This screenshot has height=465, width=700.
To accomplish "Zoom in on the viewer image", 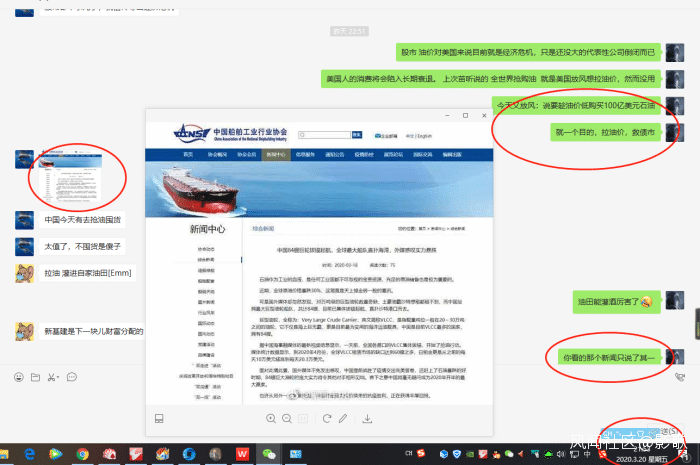I will tap(271, 419).
